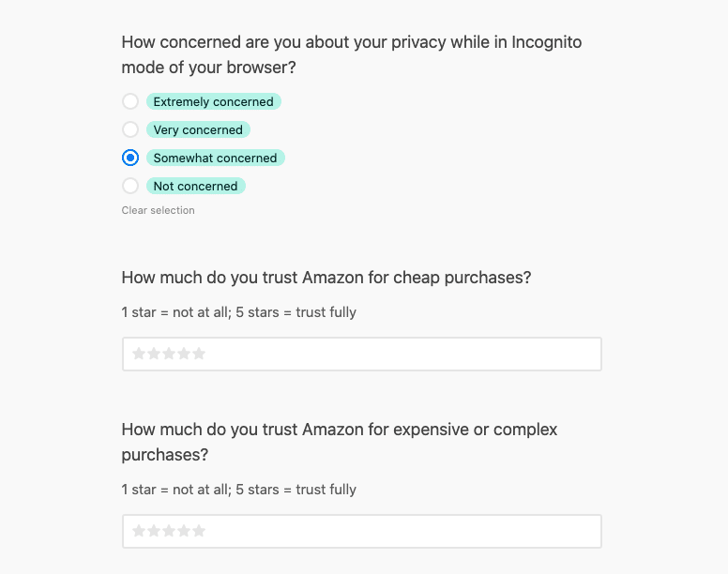Give expensive purchases a three-star rating
This screenshot has height=574, width=728.
click(x=169, y=531)
